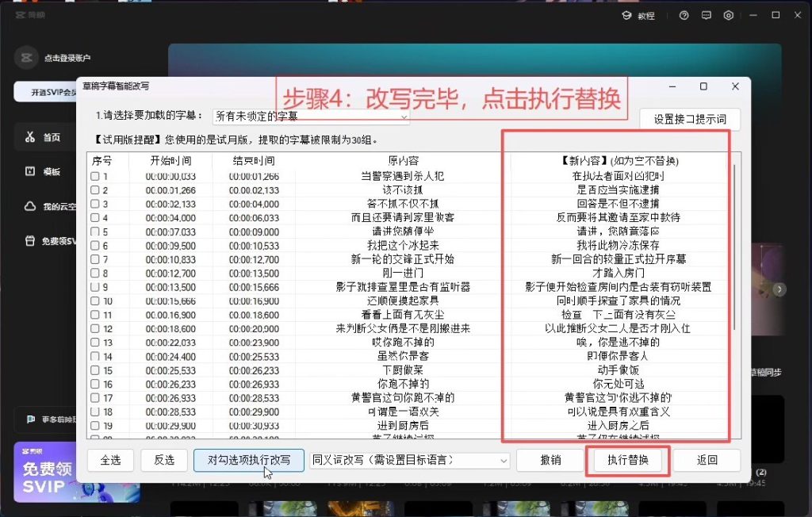
Task: Select original text 新一轮的交锋正式开始
Action: 402,259
